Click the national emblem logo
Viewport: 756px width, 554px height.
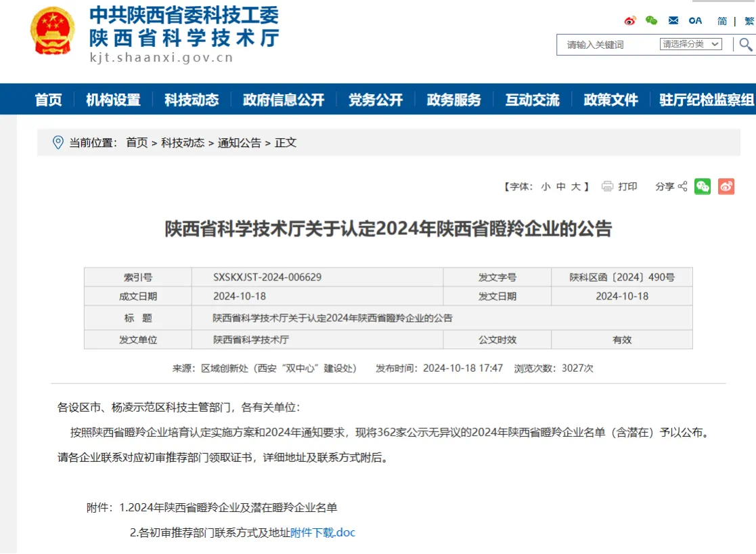(53, 31)
